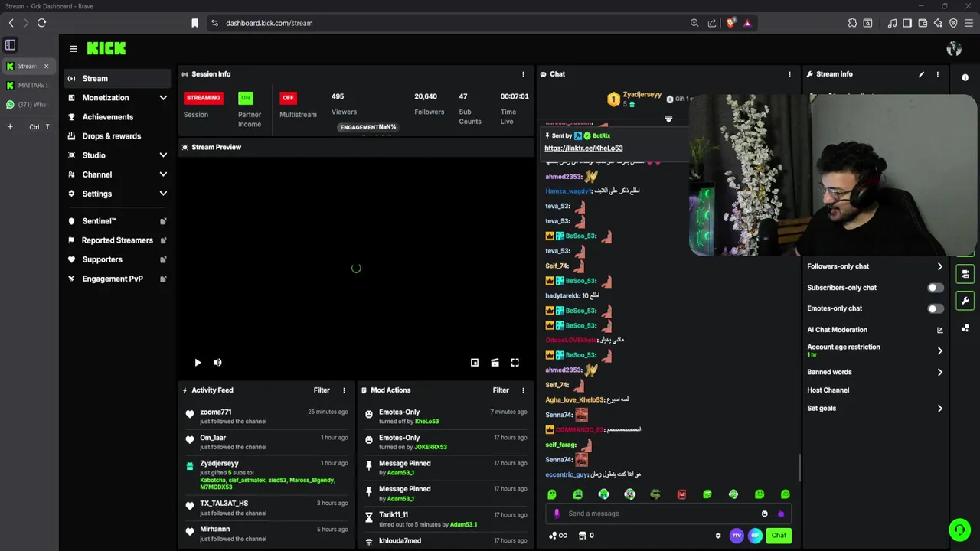Screen dimensions: 980x551
Task: Open Followers-only chat options
Action: 875,266
